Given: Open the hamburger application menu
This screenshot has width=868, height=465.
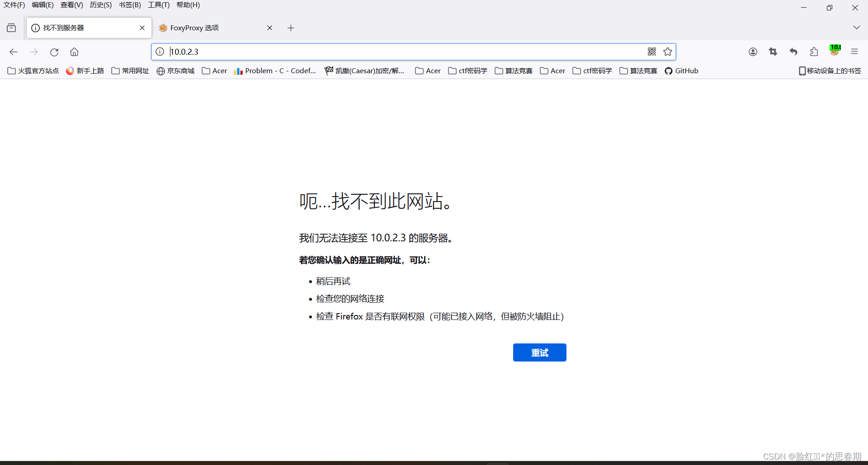Looking at the screenshot, I should tap(854, 52).
